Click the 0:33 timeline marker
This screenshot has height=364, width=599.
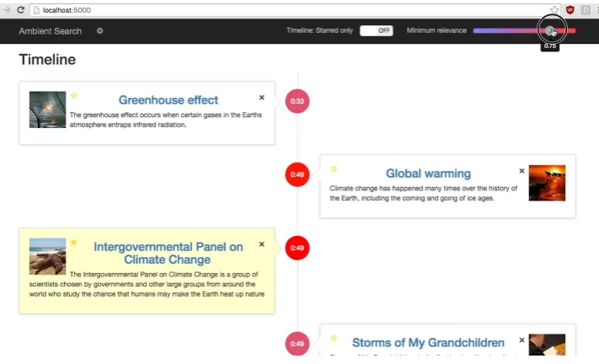pyautogui.click(x=297, y=101)
